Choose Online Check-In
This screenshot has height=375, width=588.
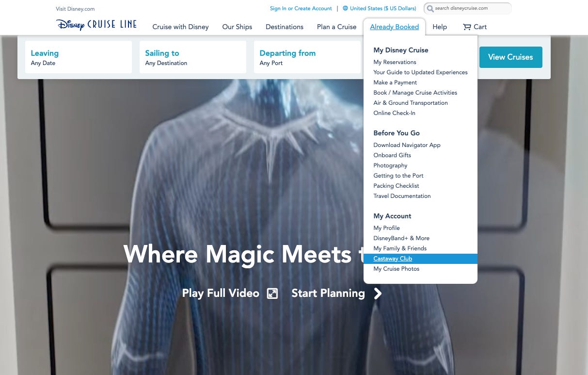pyautogui.click(x=394, y=113)
